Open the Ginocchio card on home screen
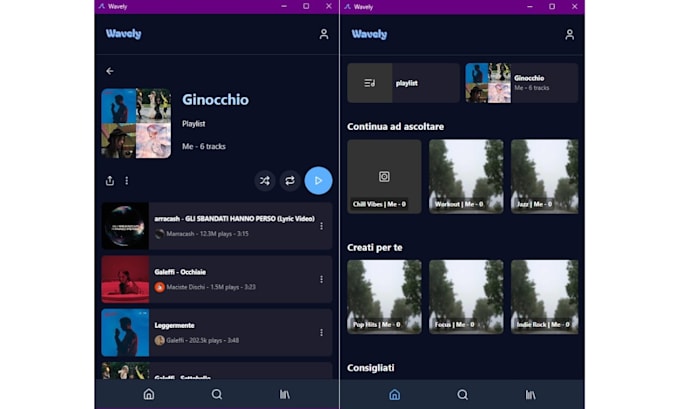Image resolution: width=680 pixels, height=409 pixels. point(522,83)
